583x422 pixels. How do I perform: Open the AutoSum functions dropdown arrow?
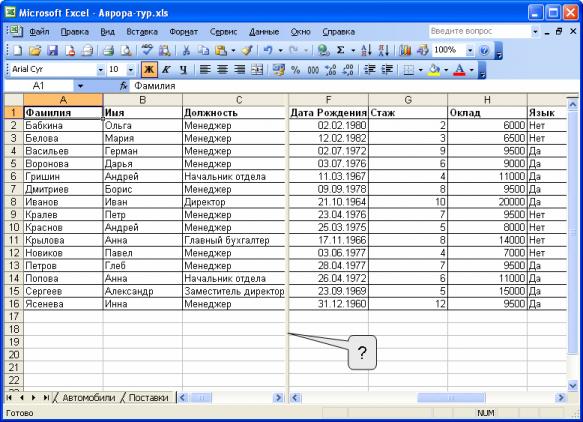[353, 50]
